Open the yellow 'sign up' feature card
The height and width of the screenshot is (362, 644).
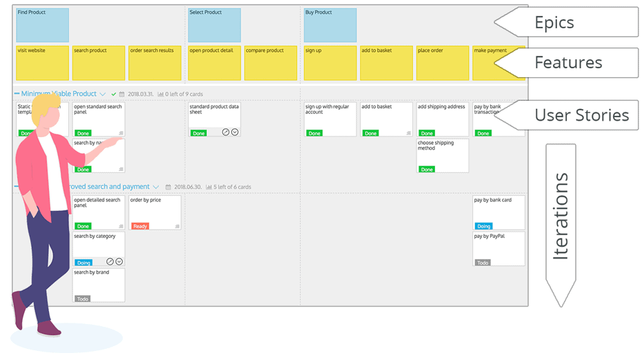click(330, 63)
